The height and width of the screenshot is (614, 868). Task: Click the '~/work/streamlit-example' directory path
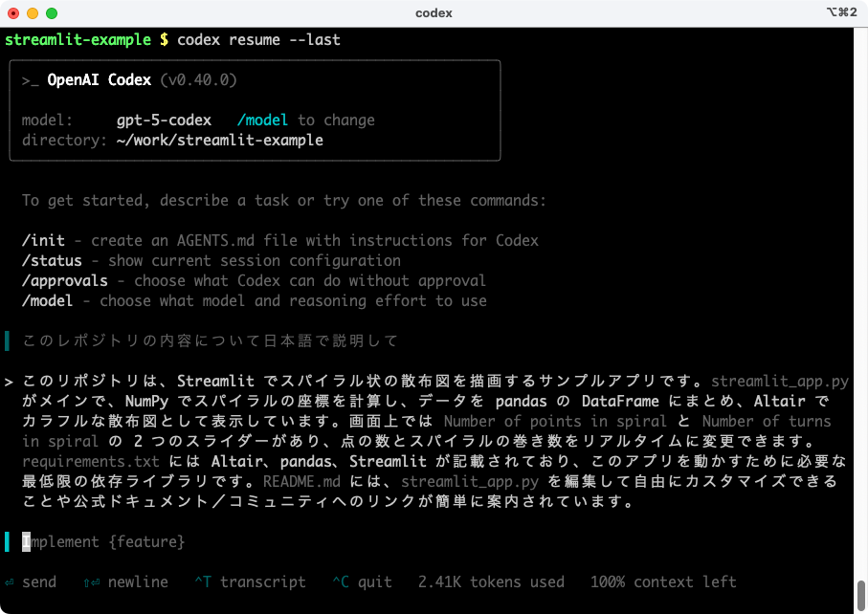tap(220, 140)
